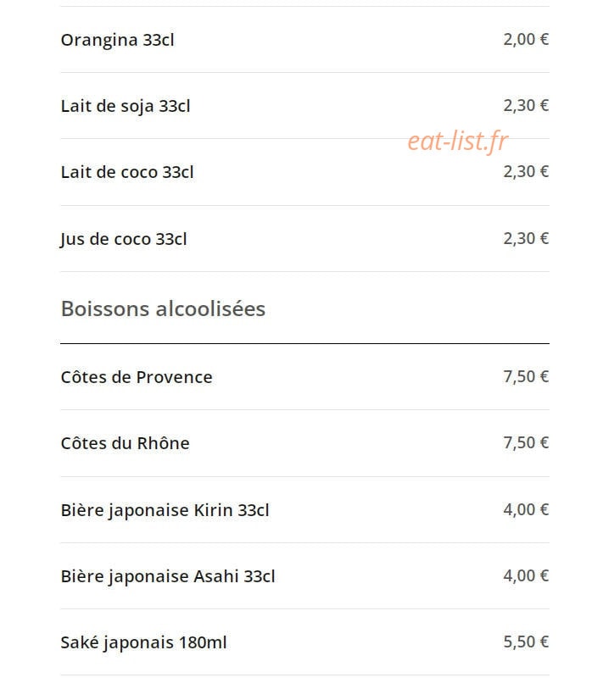Screen dimensions: 603x700
Task: Select the Côtes du Rhône wine
Action: coord(125,443)
